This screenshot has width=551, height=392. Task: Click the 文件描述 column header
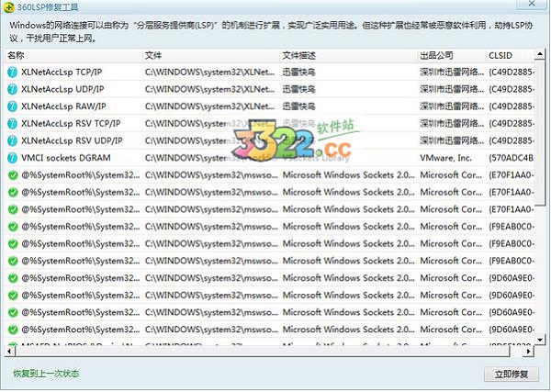click(x=348, y=55)
